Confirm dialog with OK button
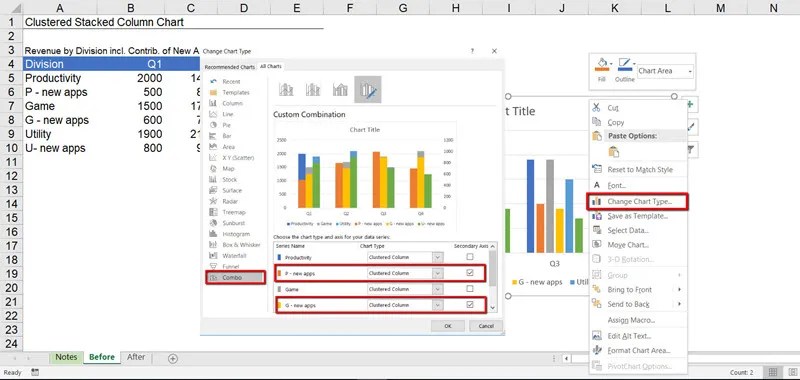The height and width of the screenshot is (380, 800). (447, 326)
